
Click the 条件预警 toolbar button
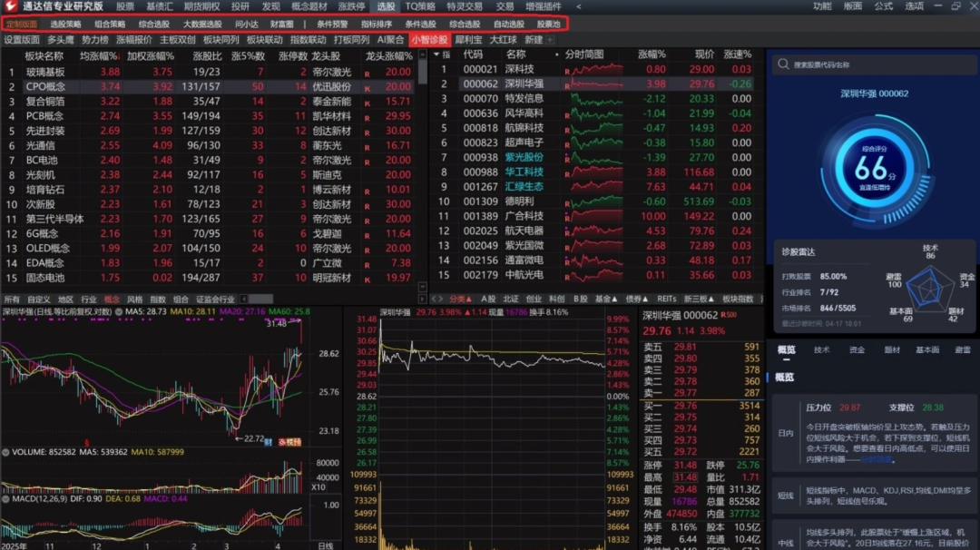(x=332, y=24)
